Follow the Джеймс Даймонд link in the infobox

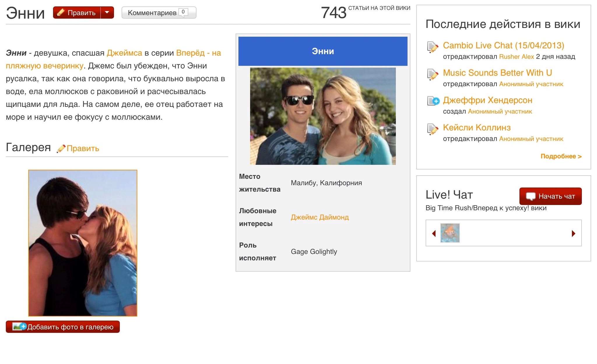[x=319, y=217]
